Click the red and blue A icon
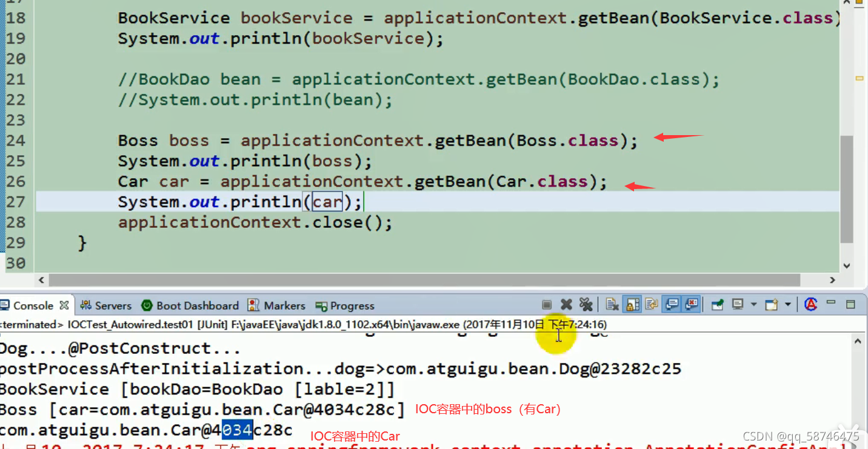 pos(810,304)
